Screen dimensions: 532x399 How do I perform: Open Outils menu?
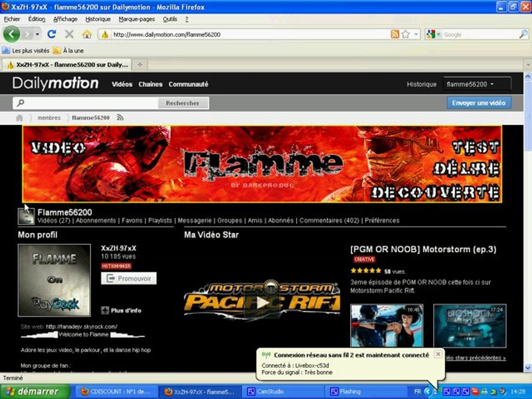(x=170, y=19)
